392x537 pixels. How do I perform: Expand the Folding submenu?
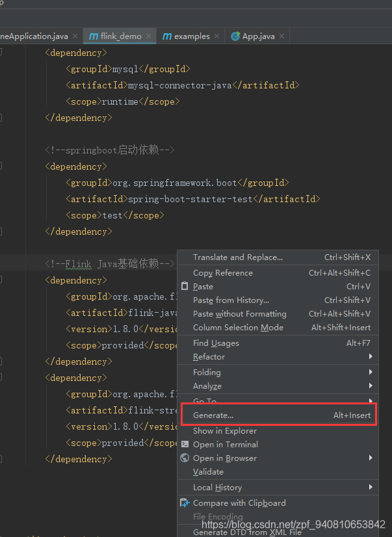tap(278, 373)
